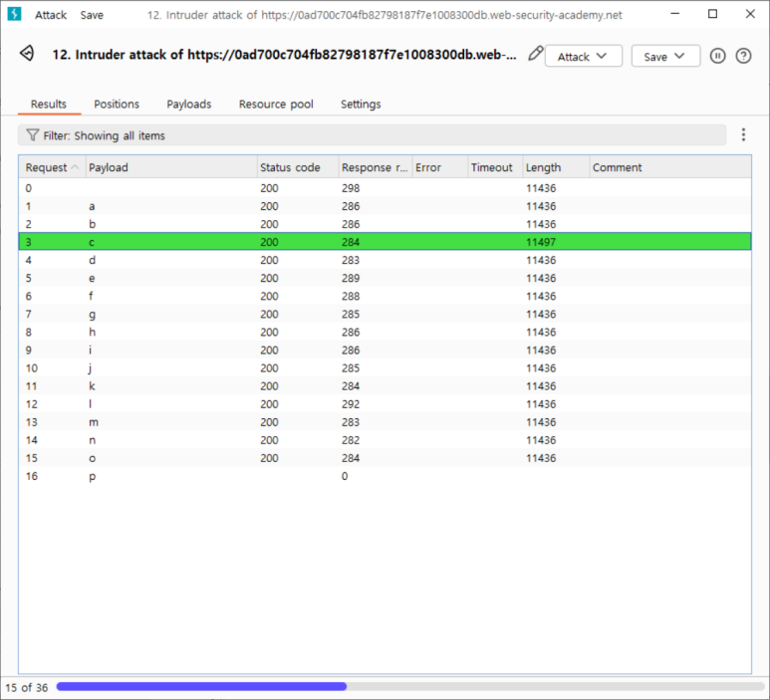Click the attack progress bar at the bottom
The height and width of the screenshot is (700, 770).
coord(410,686)
